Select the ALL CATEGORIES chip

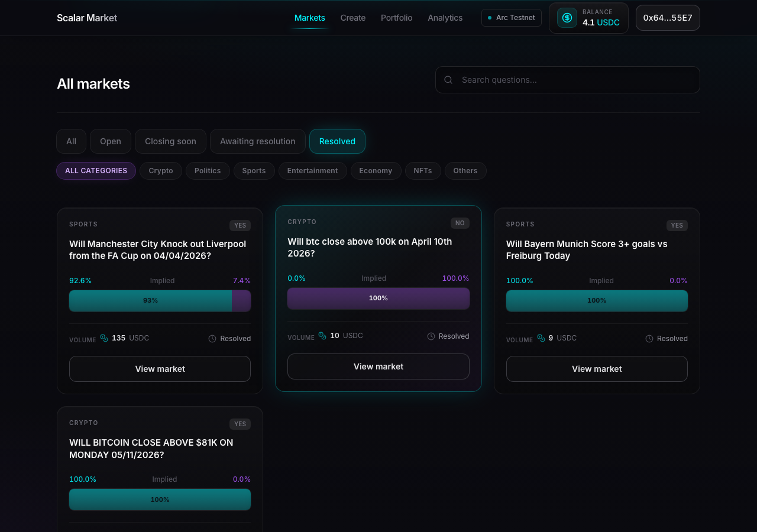(96, 171)
